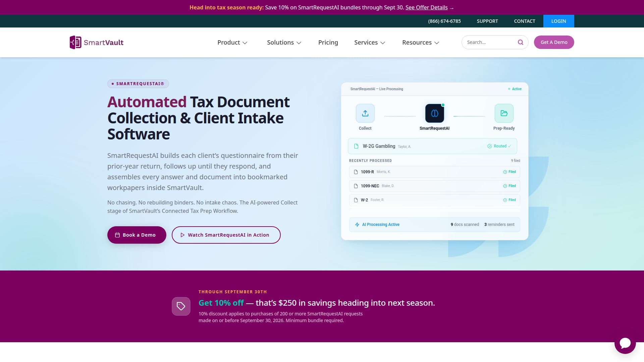
Task: Click the 1099-R document icon
Action: (356, 172)
